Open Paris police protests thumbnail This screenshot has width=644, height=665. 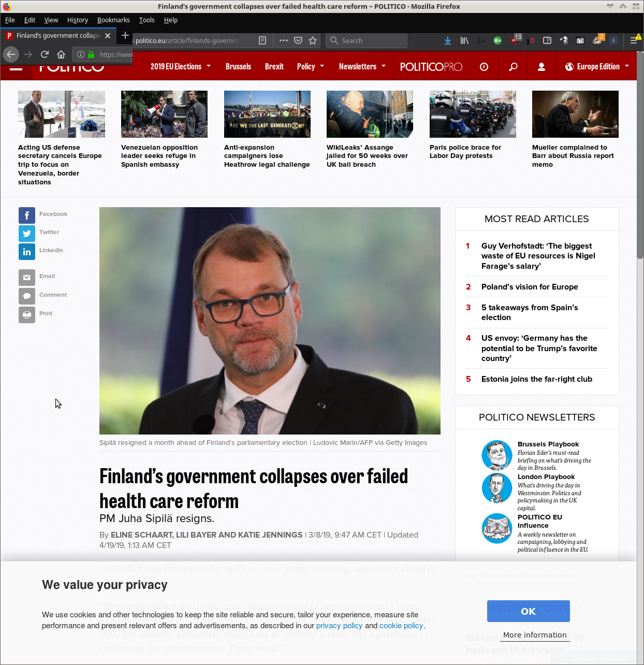click(473, 114)
